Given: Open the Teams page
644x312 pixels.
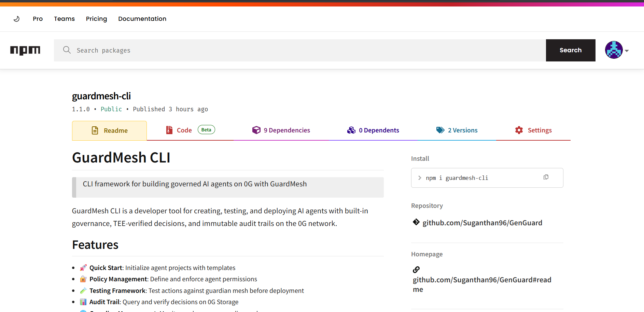Looking at the screenshot, I should pyautogui.click(x=64, y=19).
